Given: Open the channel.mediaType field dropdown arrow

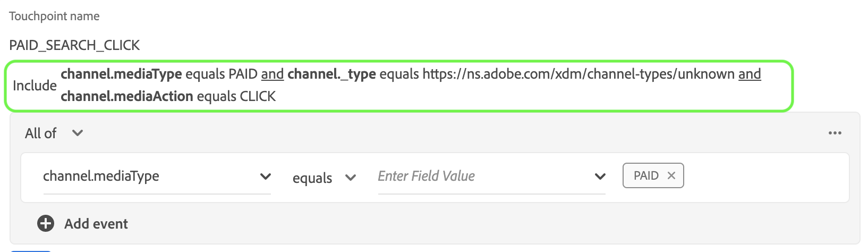Looking at the screenshot, I should point(266,177).
